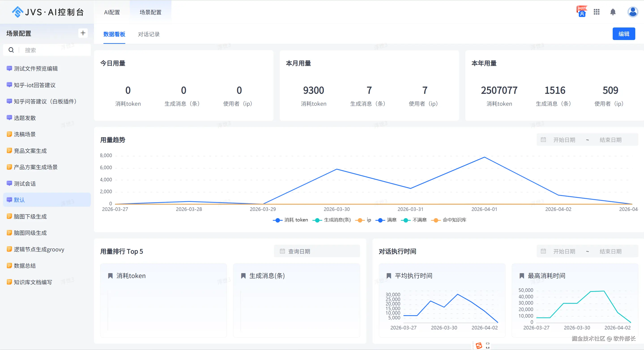Image resolution: width=644 pixels, height=350 pixels.
Task: Open the apps grid icon
Action: (597, 12)
